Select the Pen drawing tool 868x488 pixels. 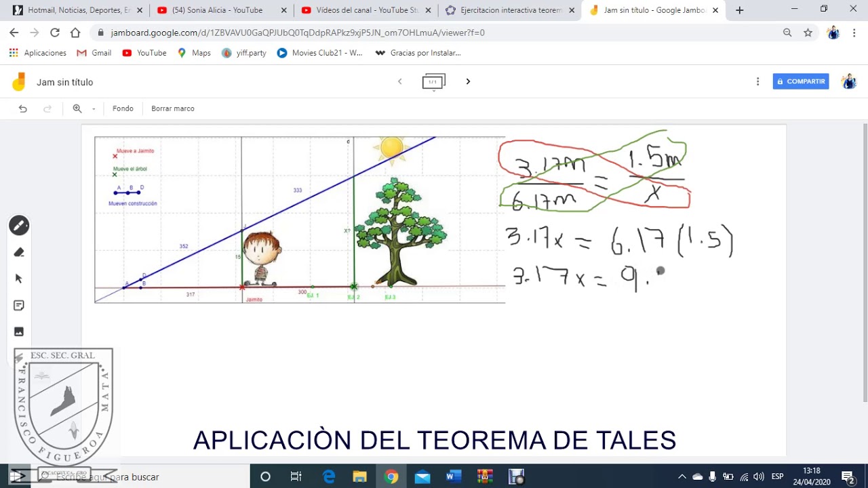(x=19, y=226)
